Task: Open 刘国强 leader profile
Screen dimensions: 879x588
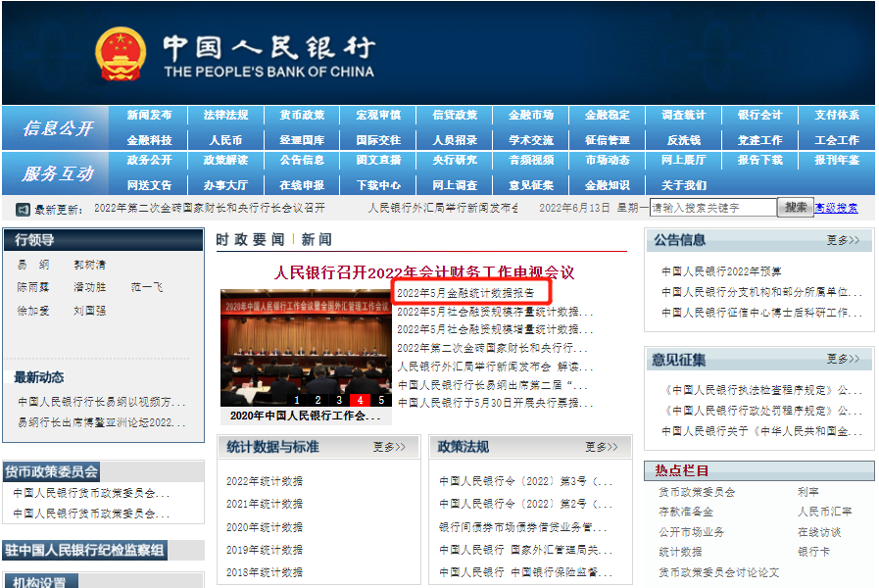Action: click(x=90, y=311)
